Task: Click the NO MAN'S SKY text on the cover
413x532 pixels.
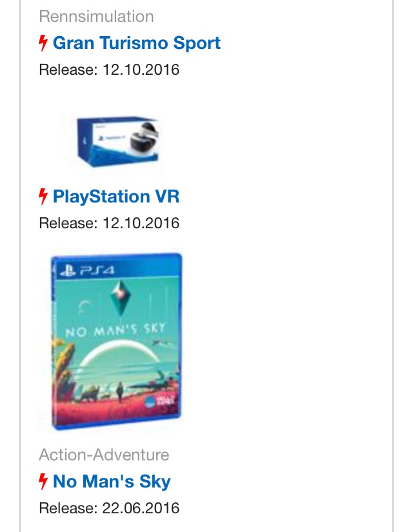Action: tap(116, 330)
